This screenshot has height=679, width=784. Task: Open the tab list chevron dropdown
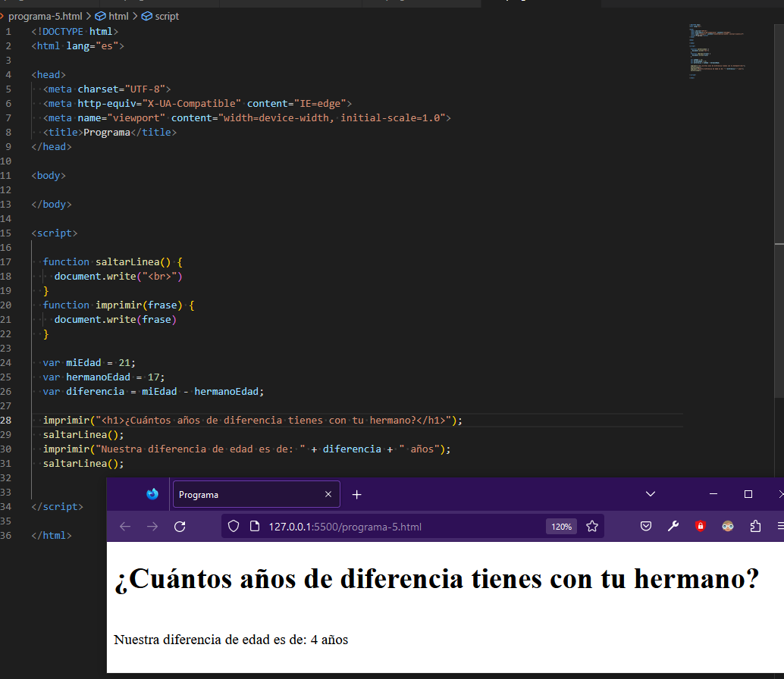coord(650,493)
